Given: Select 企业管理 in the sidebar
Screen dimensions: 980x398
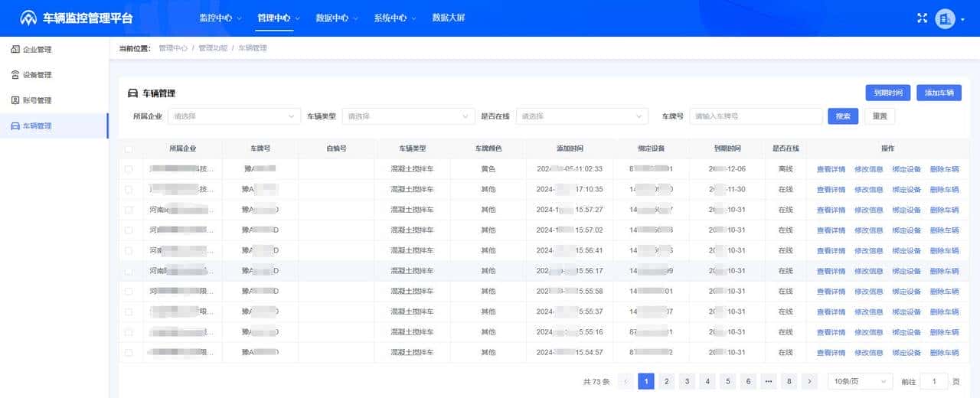Looking at the screenshot, I should tap(54, 50).
